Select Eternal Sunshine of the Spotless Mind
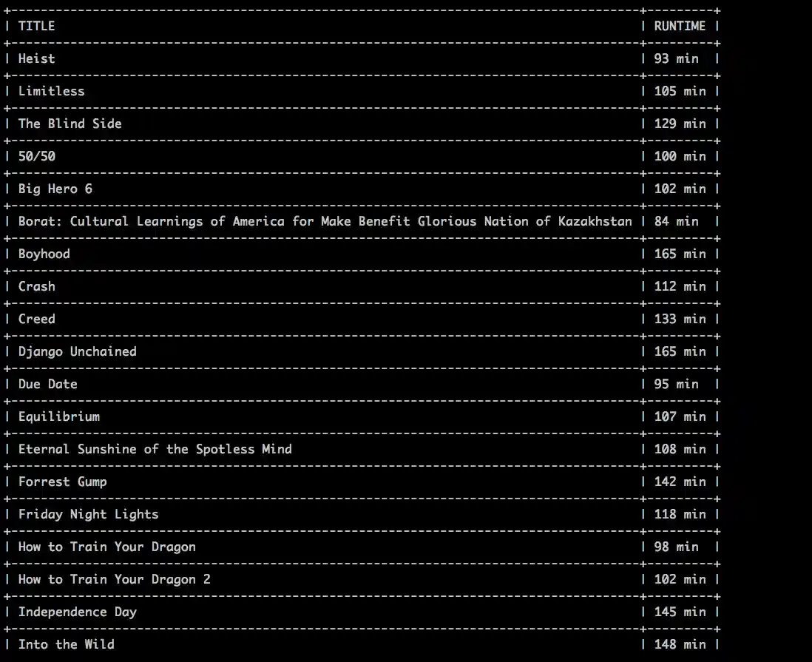 click(155, 449)
